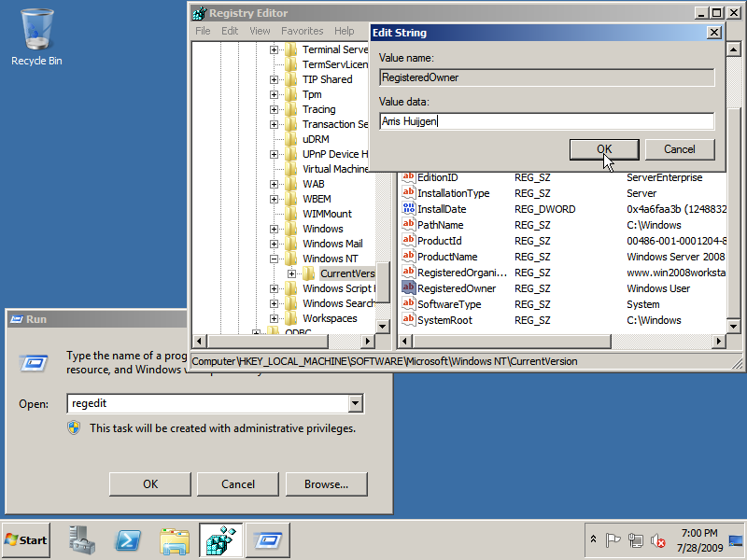The height and width of the screenshot is (560, 747).
Task: Close the Edit String dialog
Action: click(714, 33)
